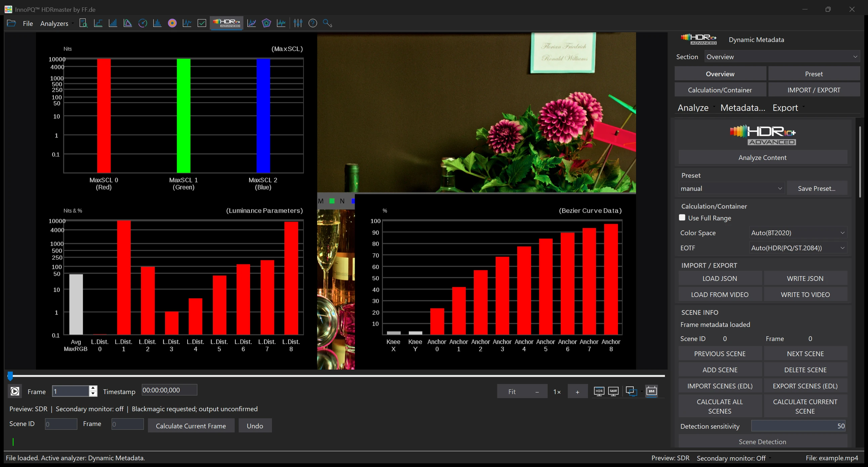Click the zoom in plus button
The image size is (868, 467).
[x=578, y=392]
